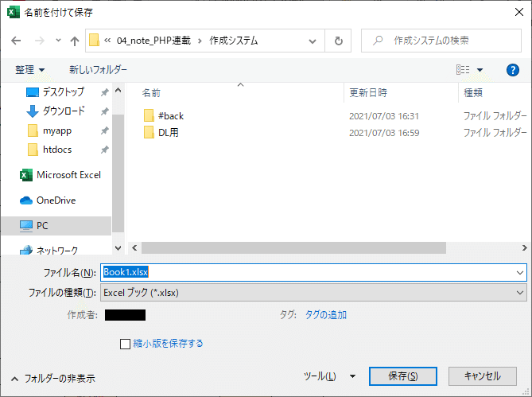Image resolution: width=532 pixels, height=397 pixels.
Task: Sort by 更新日時 column header
Action: click(368, 92)
